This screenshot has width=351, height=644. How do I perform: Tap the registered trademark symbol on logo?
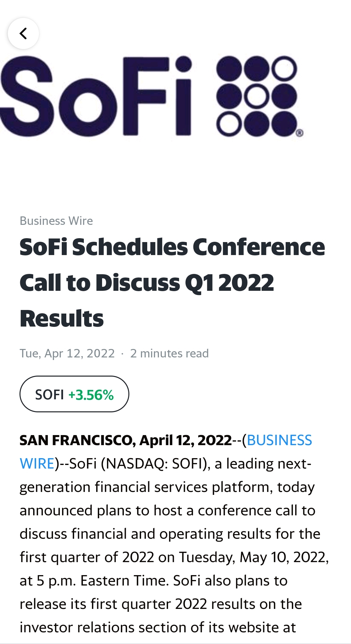(x=300, y=133)
